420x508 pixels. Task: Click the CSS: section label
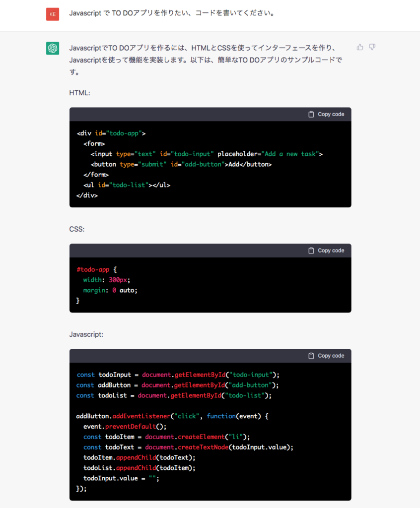point(77,229)
